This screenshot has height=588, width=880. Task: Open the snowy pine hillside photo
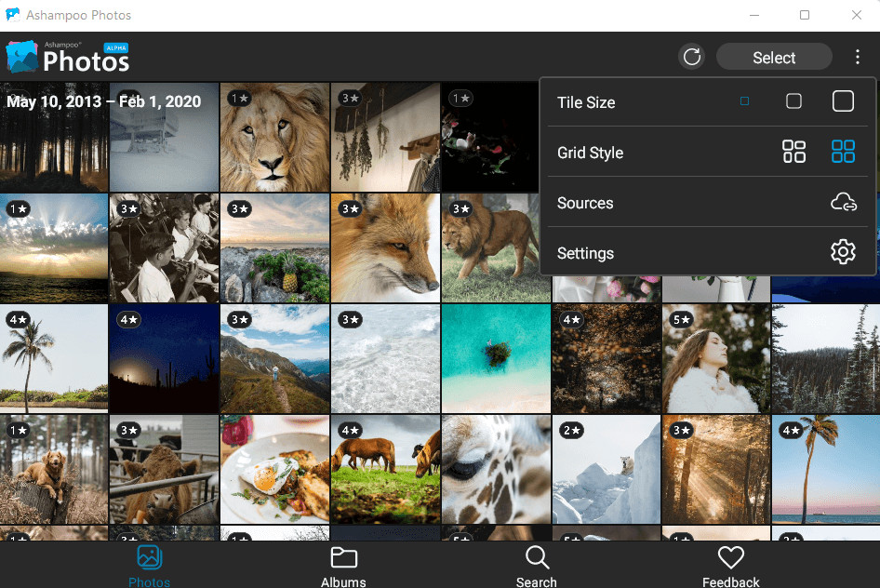(826, 358)
